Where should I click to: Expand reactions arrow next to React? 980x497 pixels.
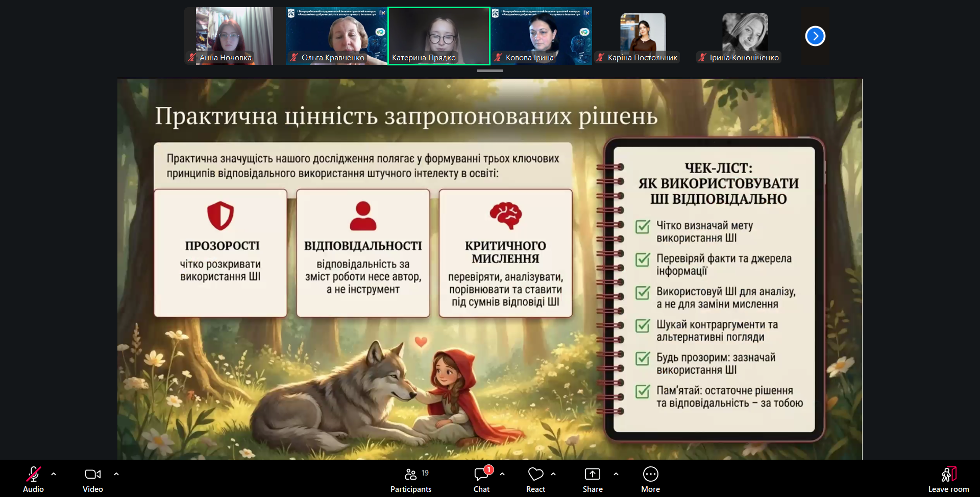click(x=553, y=474)
